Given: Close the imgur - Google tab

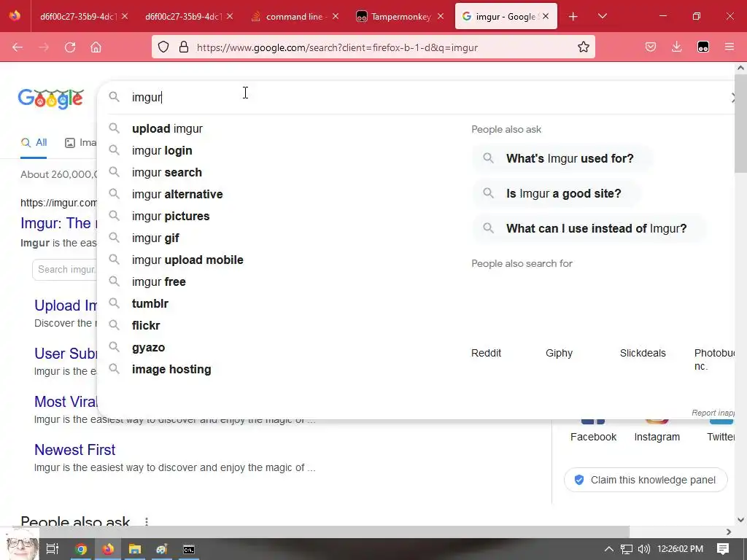Looking at the screenshot, I should [x=546, y=17].
